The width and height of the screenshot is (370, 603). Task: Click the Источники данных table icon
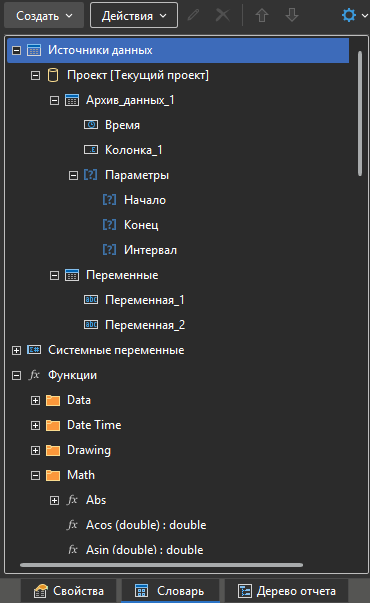[x=34, y=50]
